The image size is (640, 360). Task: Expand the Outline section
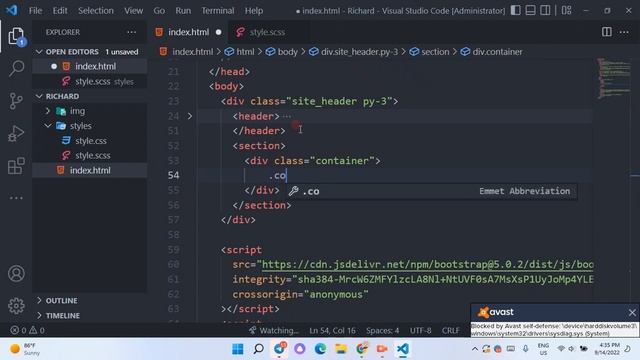point(89,300)
